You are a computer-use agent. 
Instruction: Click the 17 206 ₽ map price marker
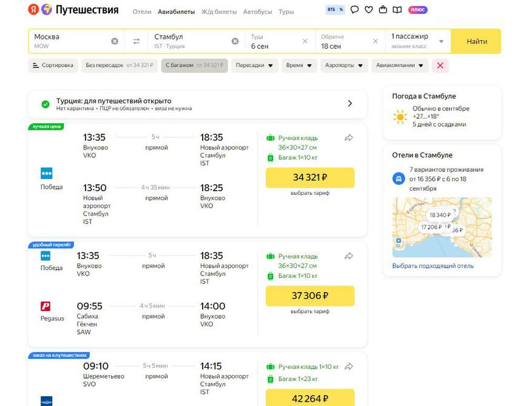coord(431,227)
